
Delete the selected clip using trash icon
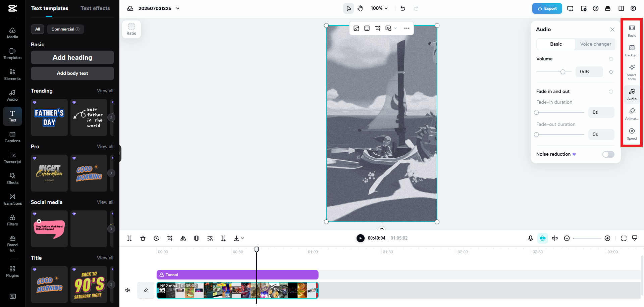point(143,238)
